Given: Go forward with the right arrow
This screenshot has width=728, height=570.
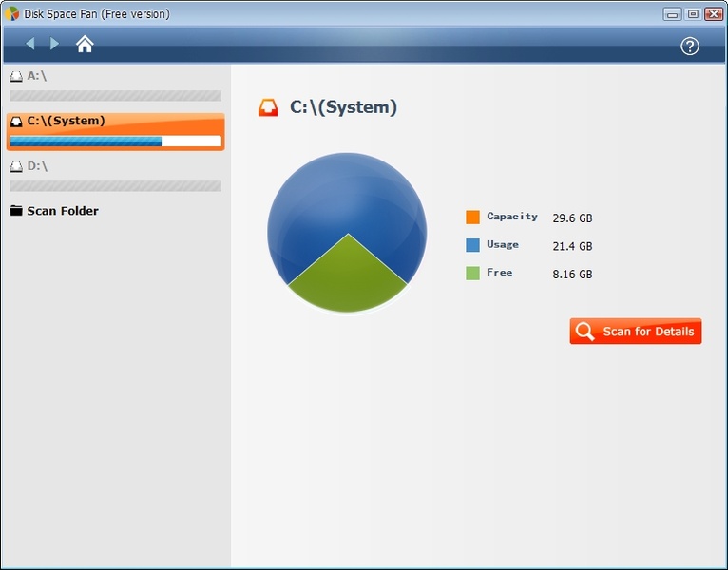Looking at the screenshot, I should [54, 44].
